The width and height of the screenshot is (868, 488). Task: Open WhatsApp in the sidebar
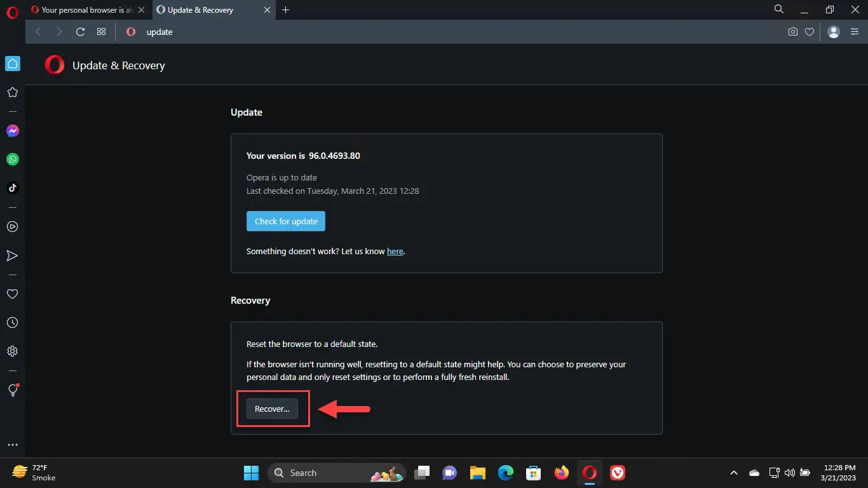[13, 159]
